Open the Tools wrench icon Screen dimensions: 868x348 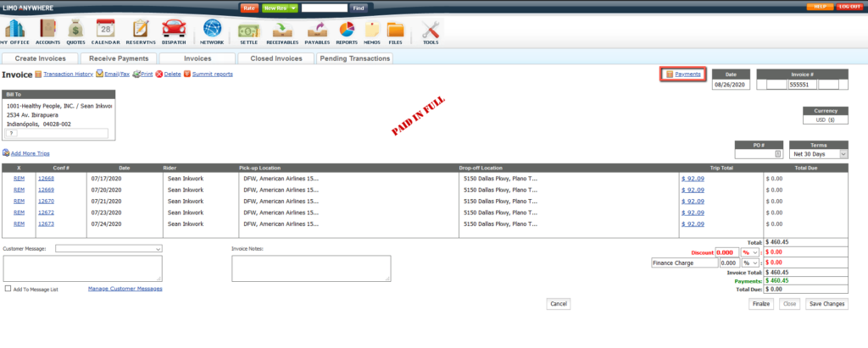pos(430,30)
